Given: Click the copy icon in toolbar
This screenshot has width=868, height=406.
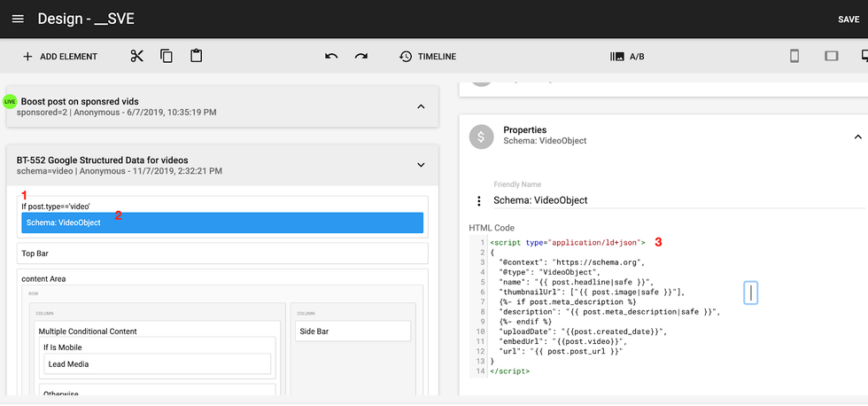Looking at the screenshot, I should [x=167, y=56].
